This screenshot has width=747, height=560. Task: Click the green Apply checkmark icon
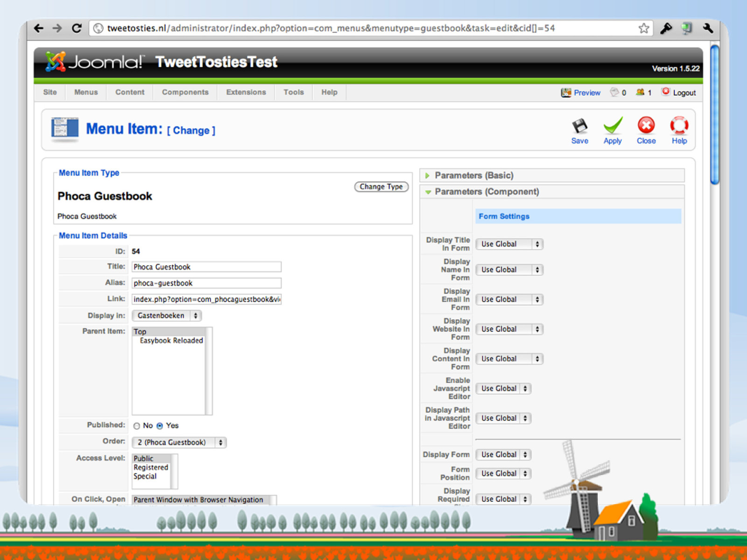point(613,126)
